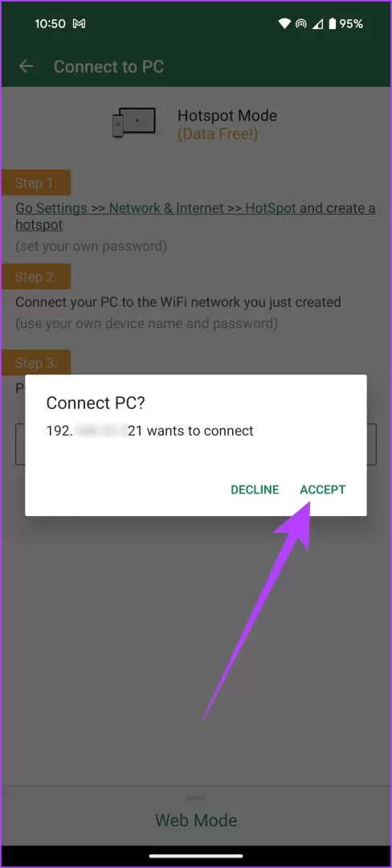Tap the clock in the status bar

pyautogui.click(x=51, y=24)
